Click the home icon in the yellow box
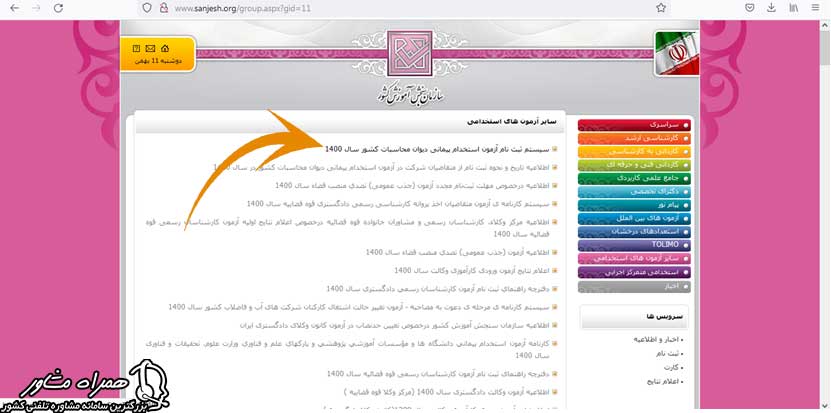 pyautogui.click(x=165, y=47)
